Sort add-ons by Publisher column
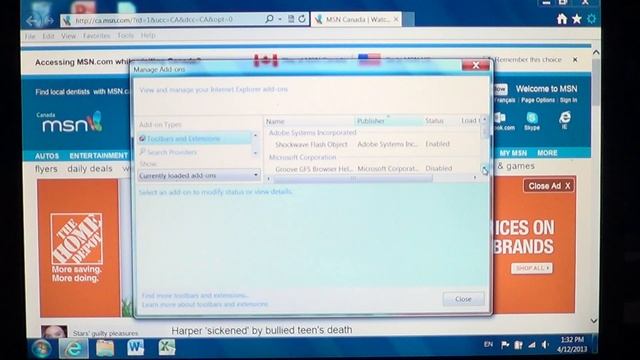Viewport: 640px width, 360px height. pyautogui.click(x=388, y=121)
